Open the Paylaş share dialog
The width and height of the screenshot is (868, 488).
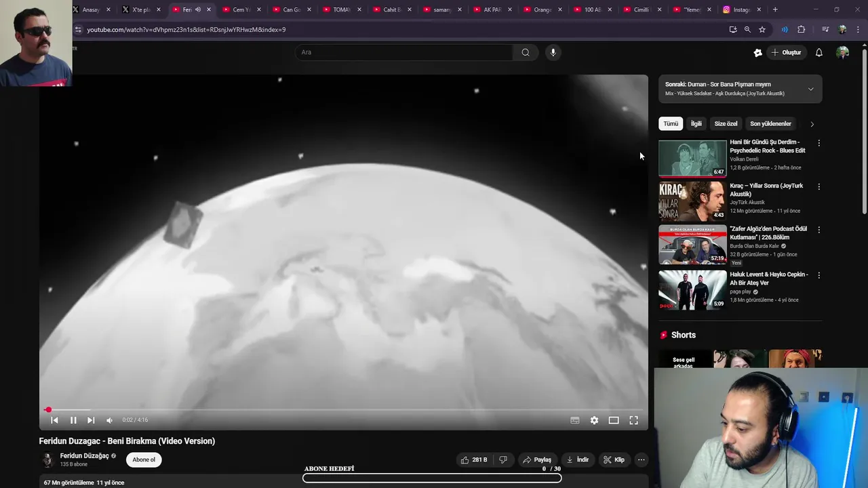coord(537,460)
